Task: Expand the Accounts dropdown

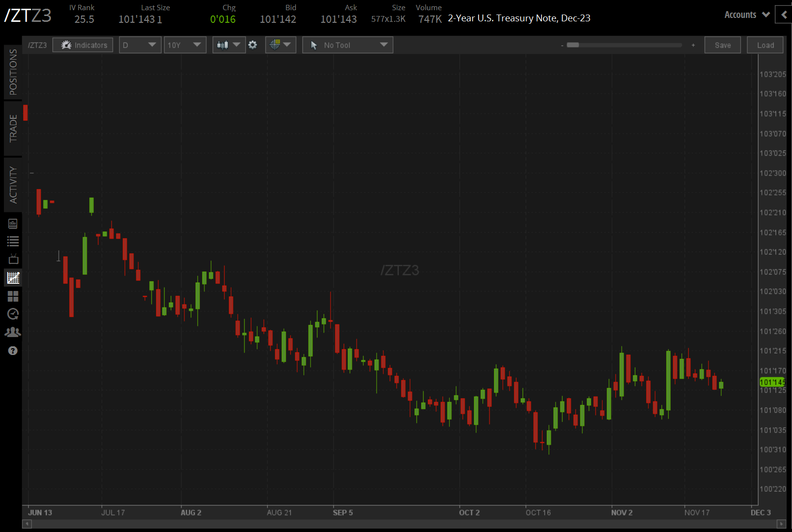Action: 747,15
